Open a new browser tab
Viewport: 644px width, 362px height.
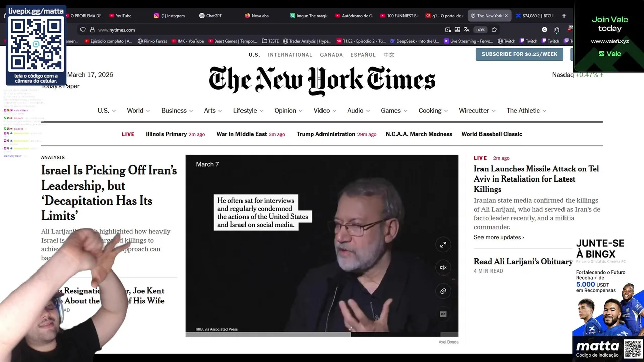click(x=564, y=16)
